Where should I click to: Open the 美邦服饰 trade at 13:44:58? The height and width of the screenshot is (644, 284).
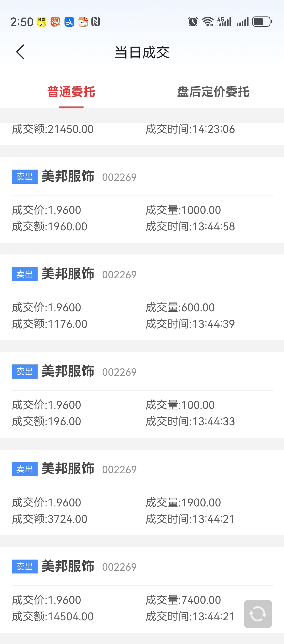tap(142, 200)
